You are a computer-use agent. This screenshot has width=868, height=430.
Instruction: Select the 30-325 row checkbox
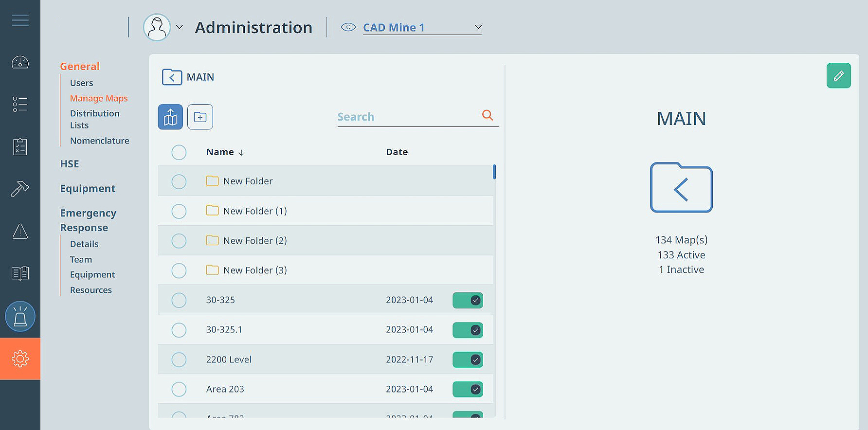pos(179,300)
